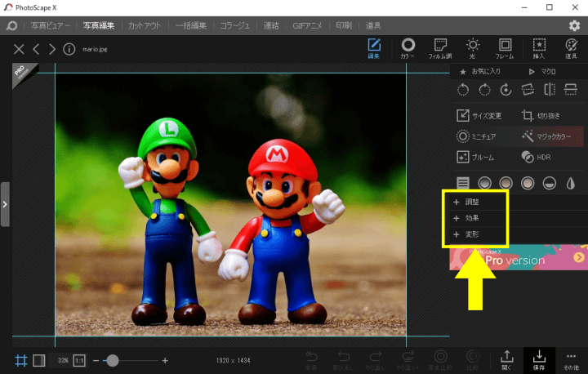Apply マジックカラー magic color
Screen dimensions: 588x374
point(546,136)
